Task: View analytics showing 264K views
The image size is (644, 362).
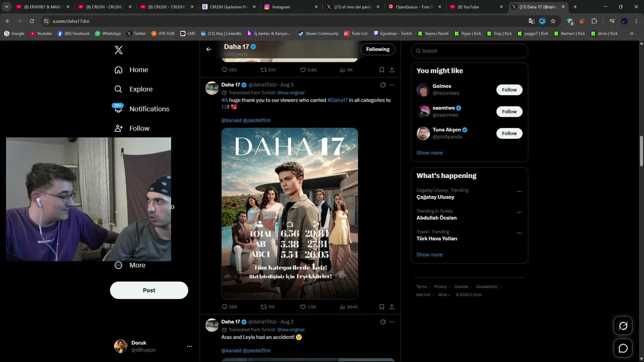Action: tap(349, 307)
